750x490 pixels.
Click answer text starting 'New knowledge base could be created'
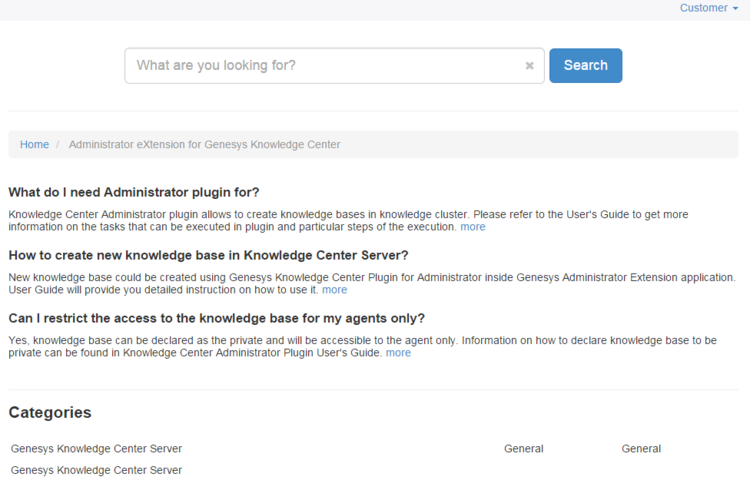click(x=372, y=284)
